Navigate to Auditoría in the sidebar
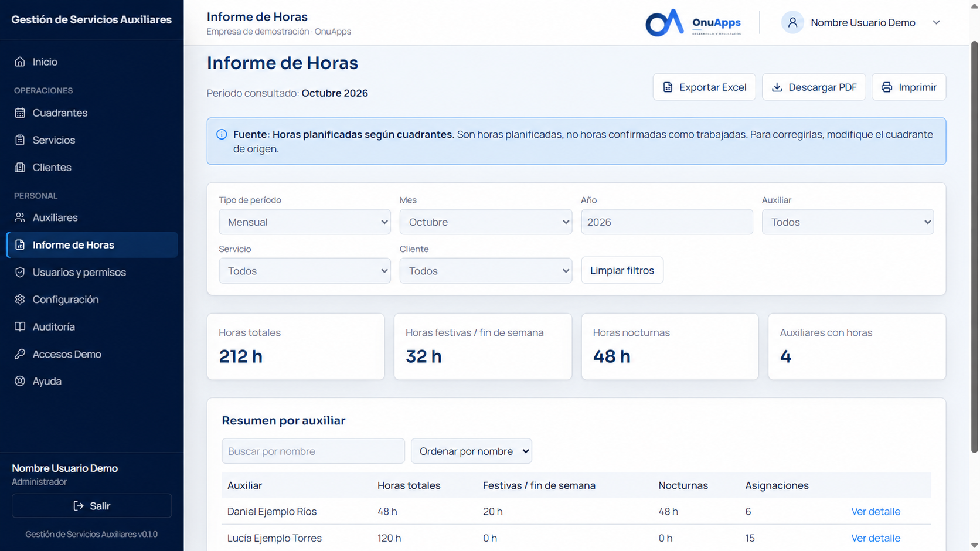The image size is (980, 551). pos(92,326)
